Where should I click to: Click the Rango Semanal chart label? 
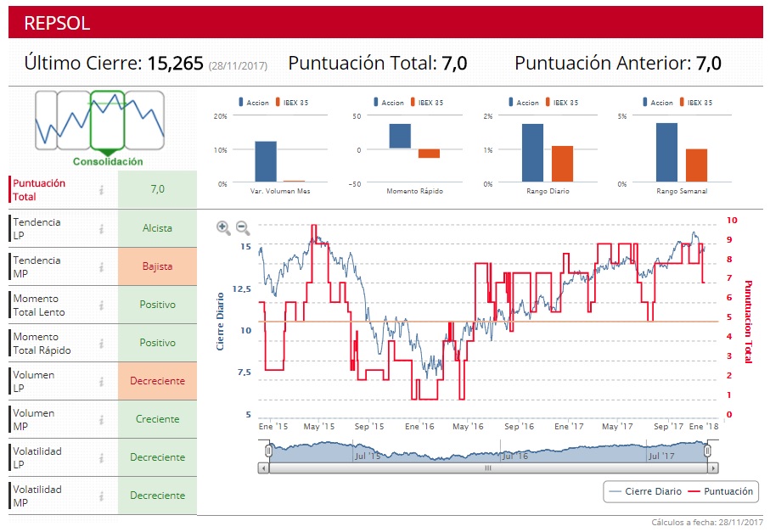coord(682,191)
